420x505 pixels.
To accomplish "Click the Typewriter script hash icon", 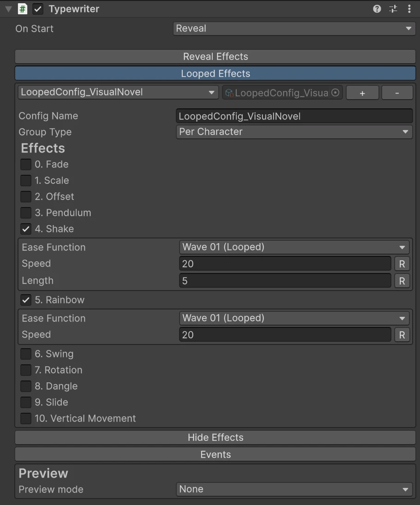I will (23, 9).
